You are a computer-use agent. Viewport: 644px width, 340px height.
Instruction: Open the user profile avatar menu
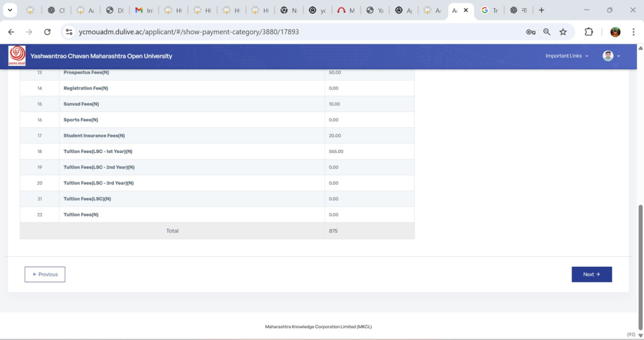(611, 56)
